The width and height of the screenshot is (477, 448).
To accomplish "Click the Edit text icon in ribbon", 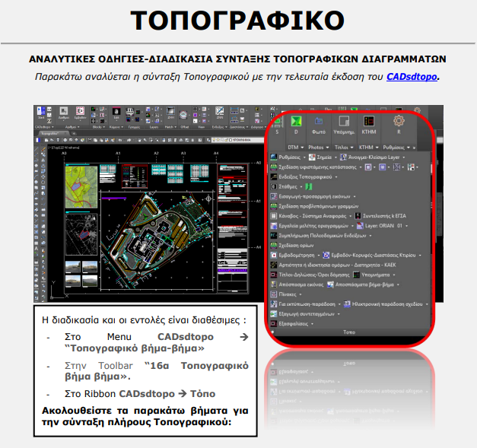I will (x=116, y=113).
